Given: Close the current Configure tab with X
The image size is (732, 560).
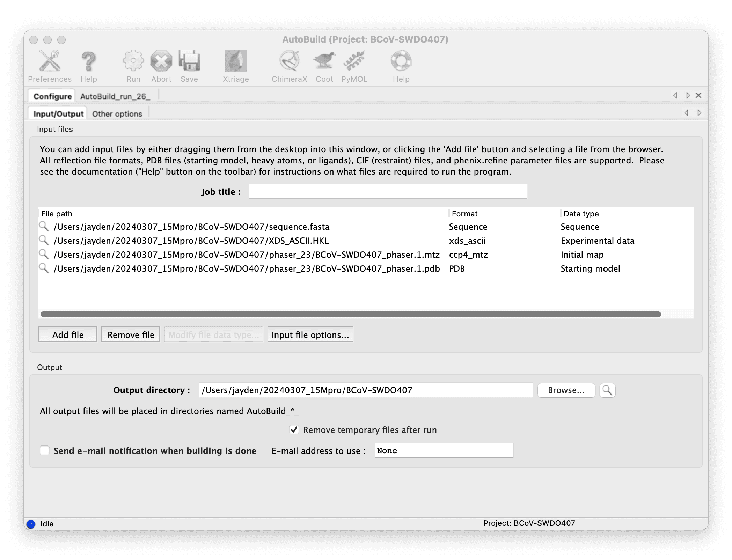Looking at the screenshot, I should (698, 95).
